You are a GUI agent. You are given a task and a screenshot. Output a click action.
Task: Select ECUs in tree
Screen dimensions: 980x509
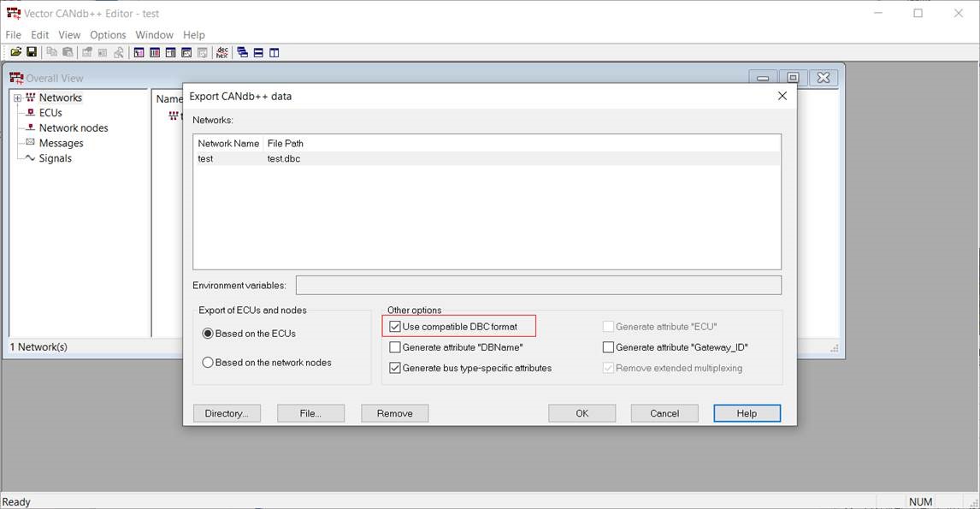pos(50,113)
